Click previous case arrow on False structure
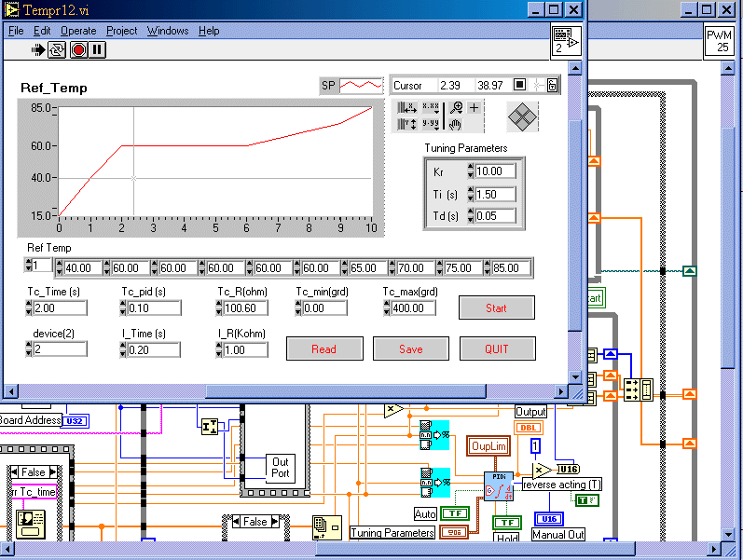Viewport: 743px width, 560px height. [14, 472]
